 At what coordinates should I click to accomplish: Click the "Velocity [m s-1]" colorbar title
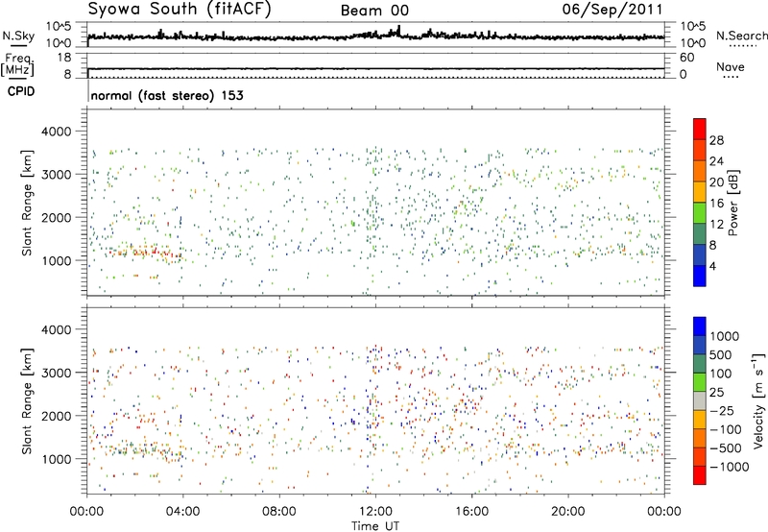pos(758,400)
